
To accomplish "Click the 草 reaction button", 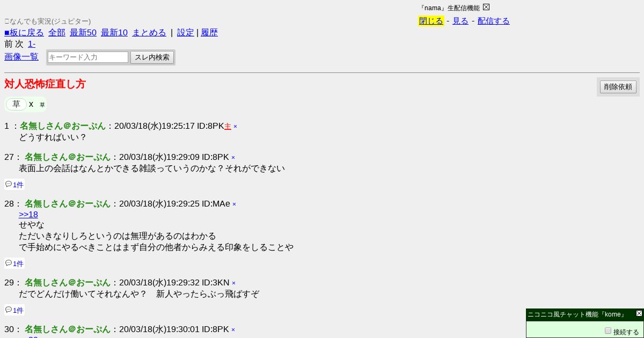I will click(x=17, y=104).
